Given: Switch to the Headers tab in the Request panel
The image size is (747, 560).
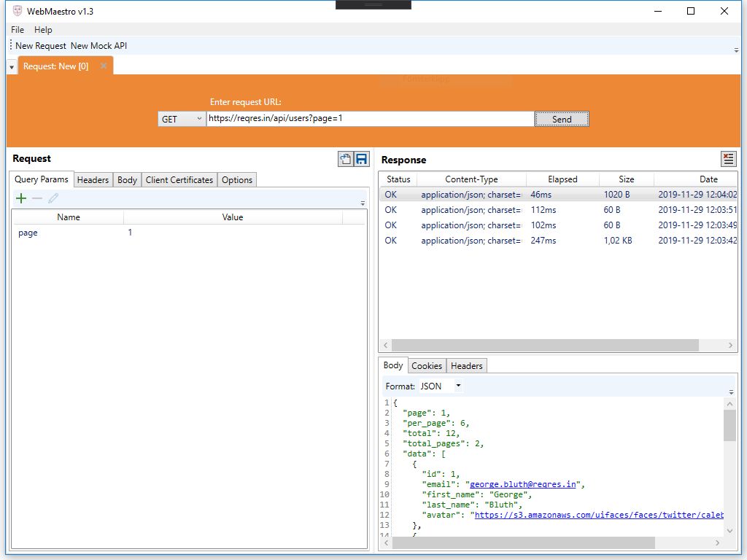Looking at the screenshot, I should point(93,179).
